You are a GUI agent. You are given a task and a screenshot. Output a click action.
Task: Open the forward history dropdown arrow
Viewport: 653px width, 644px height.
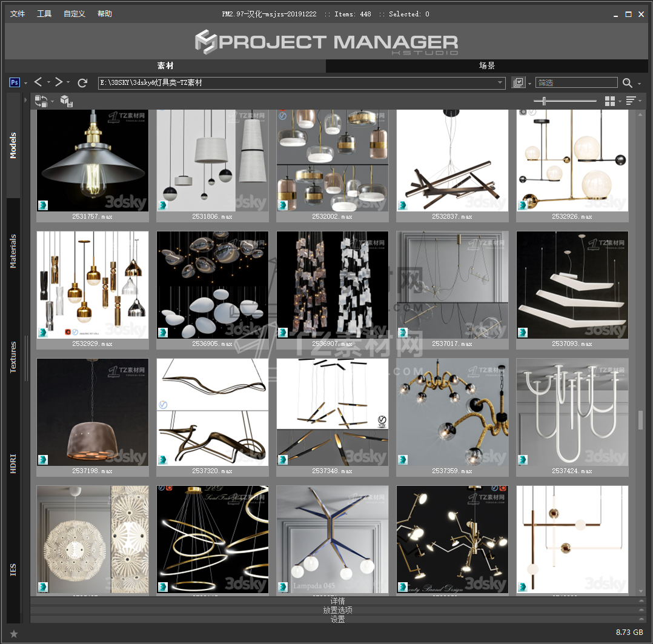[x=68, y=82]
